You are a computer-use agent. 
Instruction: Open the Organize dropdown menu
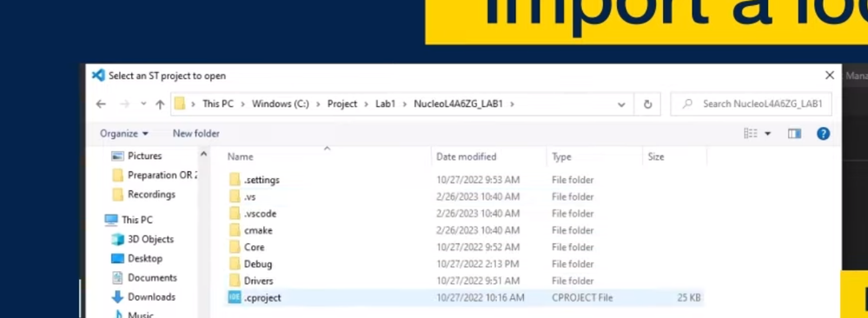(124, 134)
